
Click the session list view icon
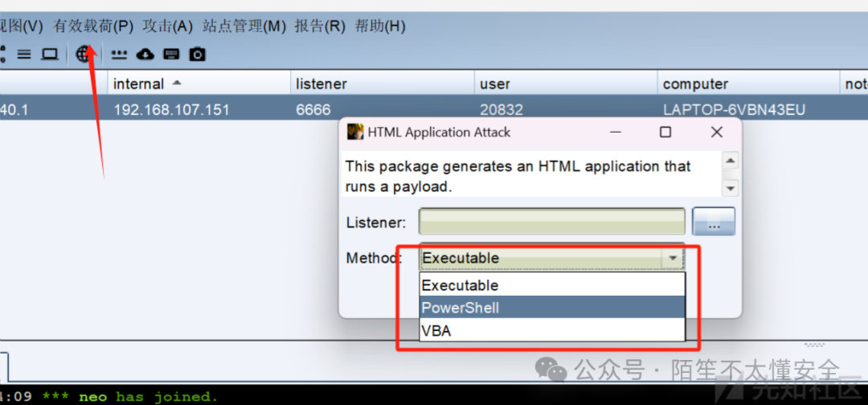(24, 54)
